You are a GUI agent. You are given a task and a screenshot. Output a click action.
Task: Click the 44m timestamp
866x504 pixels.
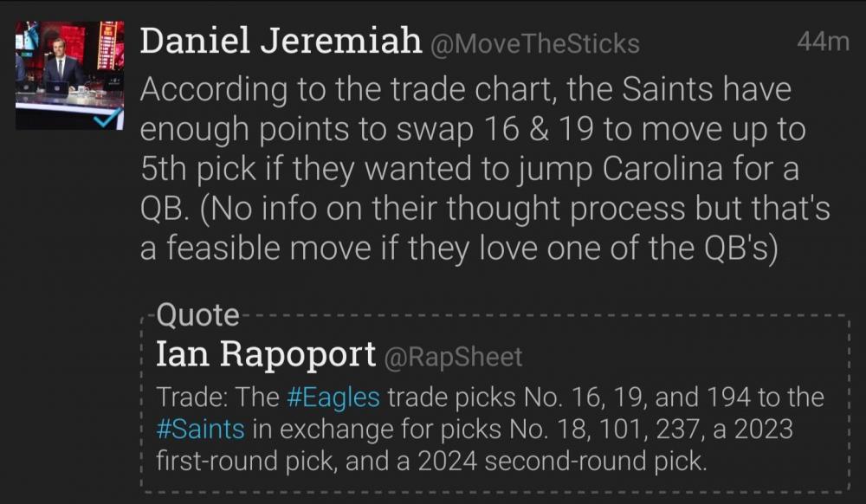(823, 42)
